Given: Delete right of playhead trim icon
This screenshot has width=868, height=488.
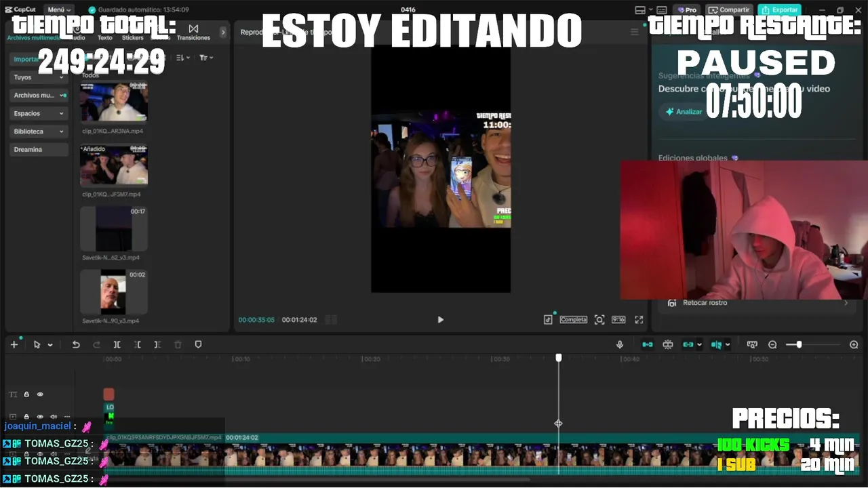Looking at the screenshot, I should tap(157, 344).
